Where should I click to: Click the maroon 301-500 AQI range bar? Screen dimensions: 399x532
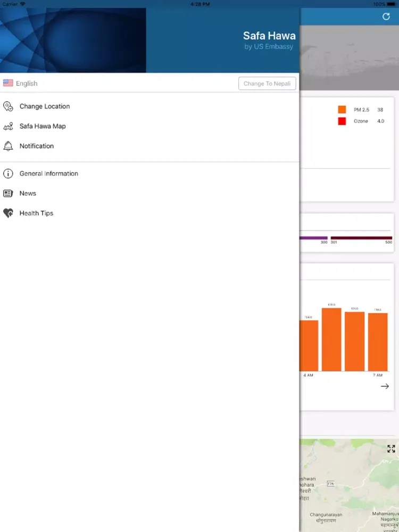[x=361, y=238]
